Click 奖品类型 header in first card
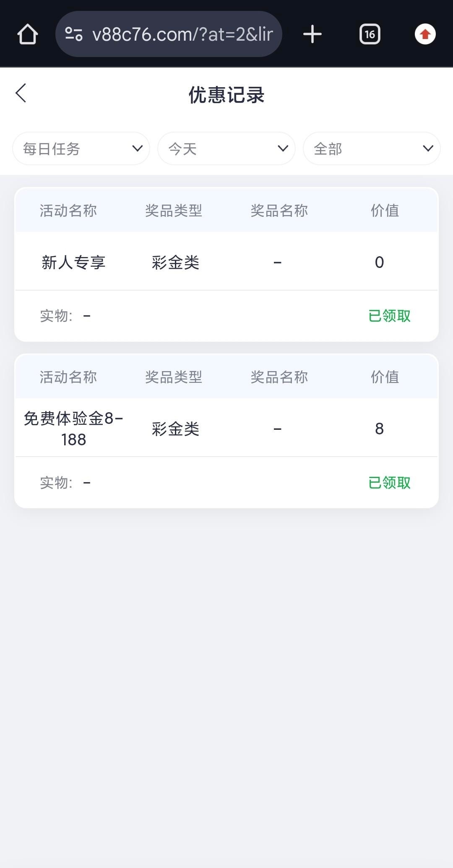 tap(174, 211)
